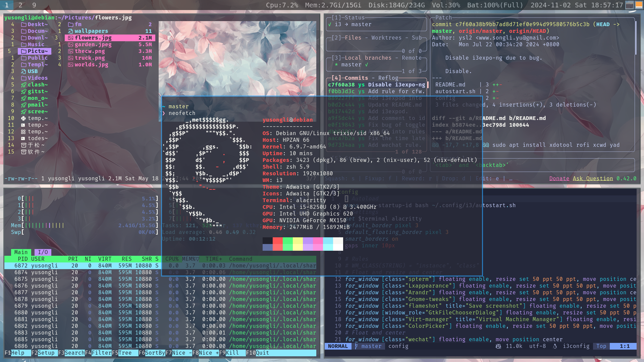Click the grid icon on row 12 temp.~

point(23,132)
